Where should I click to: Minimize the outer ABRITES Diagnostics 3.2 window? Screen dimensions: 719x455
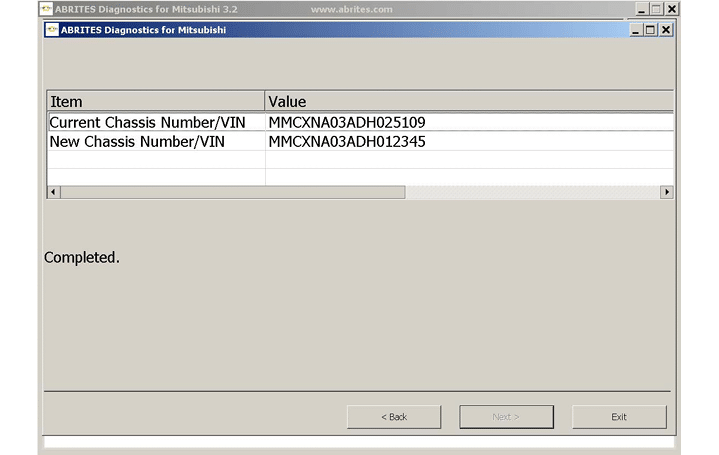point(639,9)
